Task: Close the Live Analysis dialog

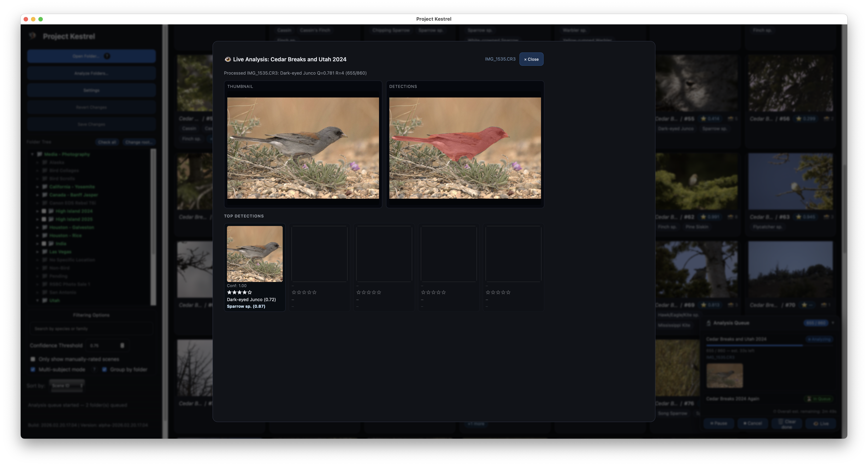Action: pyautogui.click(x=531, y=59)
